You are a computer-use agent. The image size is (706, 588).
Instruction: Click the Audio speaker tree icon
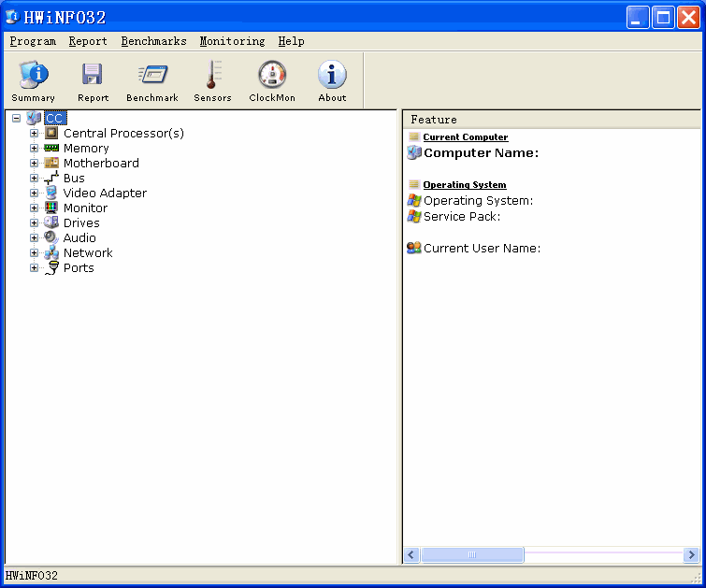[x=51, y=238]
